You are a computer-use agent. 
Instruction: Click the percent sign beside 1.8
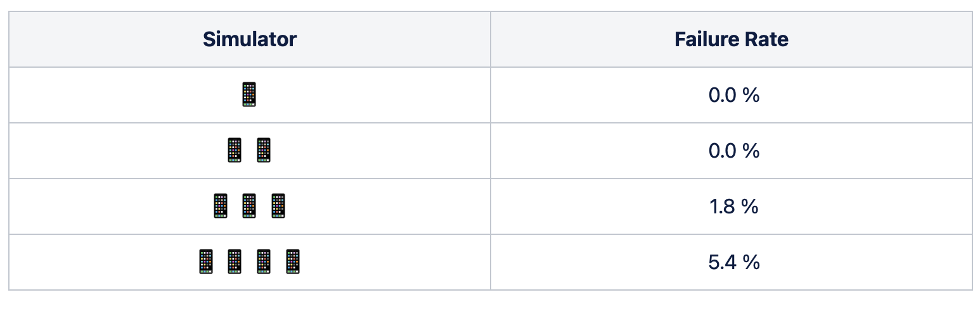751,206
